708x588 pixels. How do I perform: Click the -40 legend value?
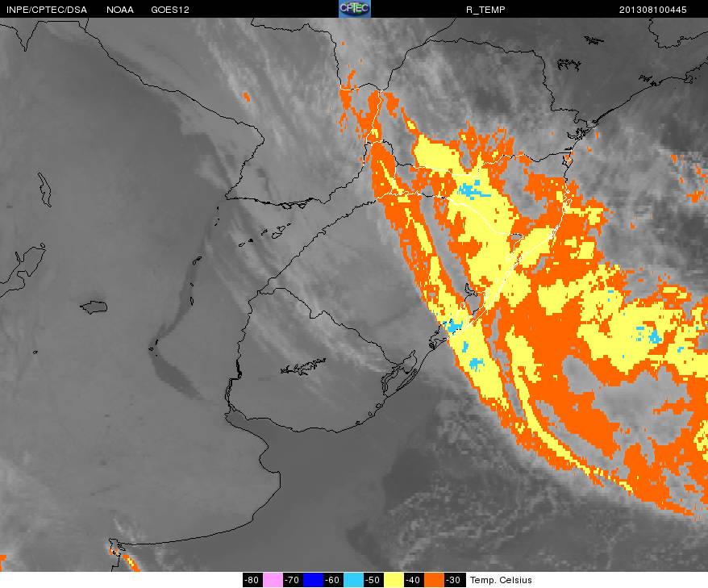414,580
